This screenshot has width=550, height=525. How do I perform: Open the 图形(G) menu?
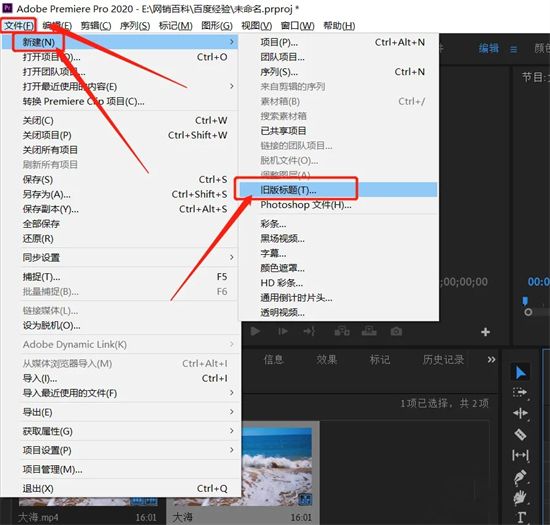pyautogui.click(x=217, y=26)
